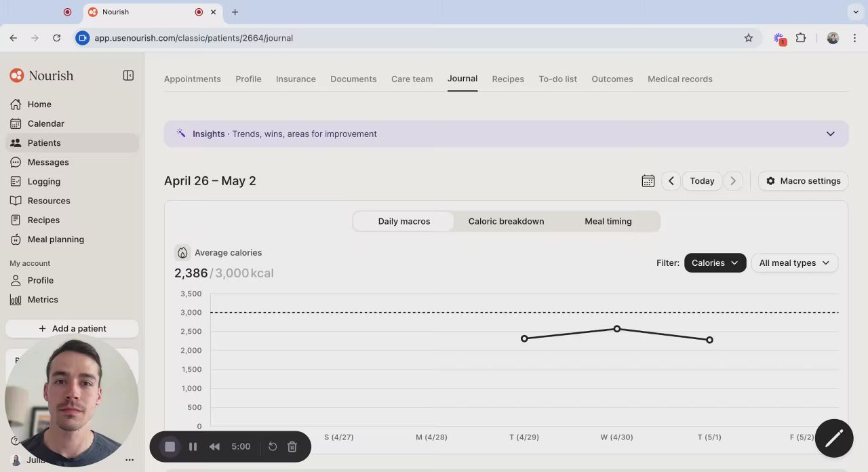Close the Nourish browser tab
868x472 pixels.
click(214, 12)
